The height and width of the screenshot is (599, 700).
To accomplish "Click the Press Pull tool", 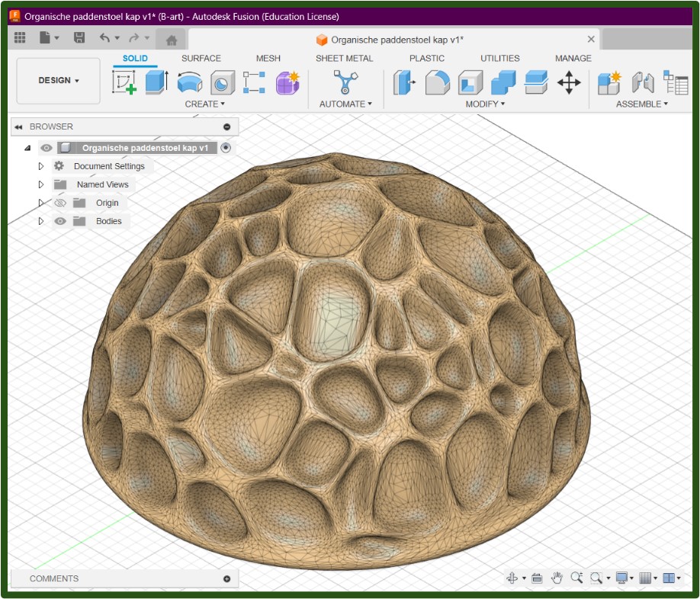I will (x=403, y=82).
